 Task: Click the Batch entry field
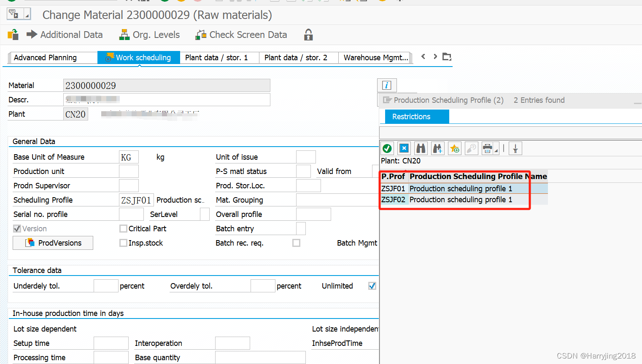tap(301, 229)
